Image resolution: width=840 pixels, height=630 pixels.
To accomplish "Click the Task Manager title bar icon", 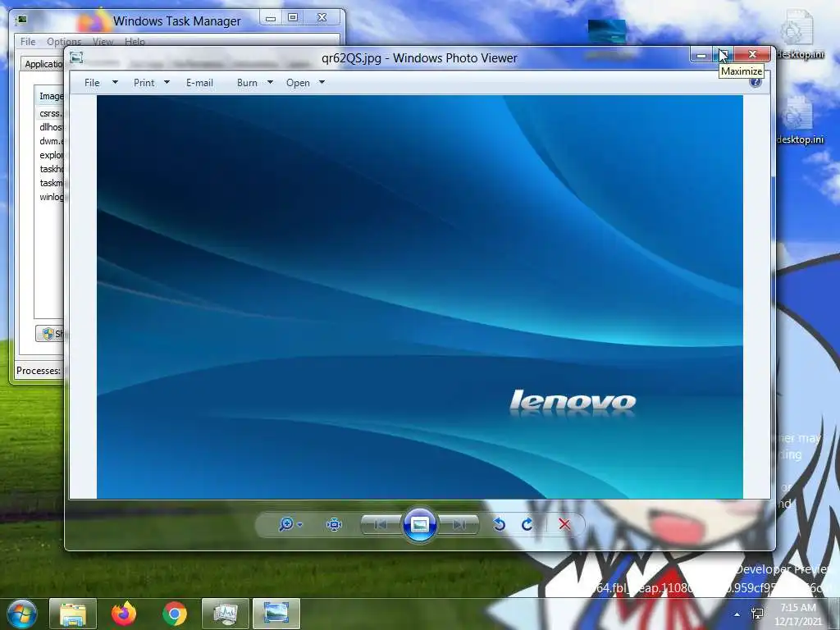I will coord(21,21).
